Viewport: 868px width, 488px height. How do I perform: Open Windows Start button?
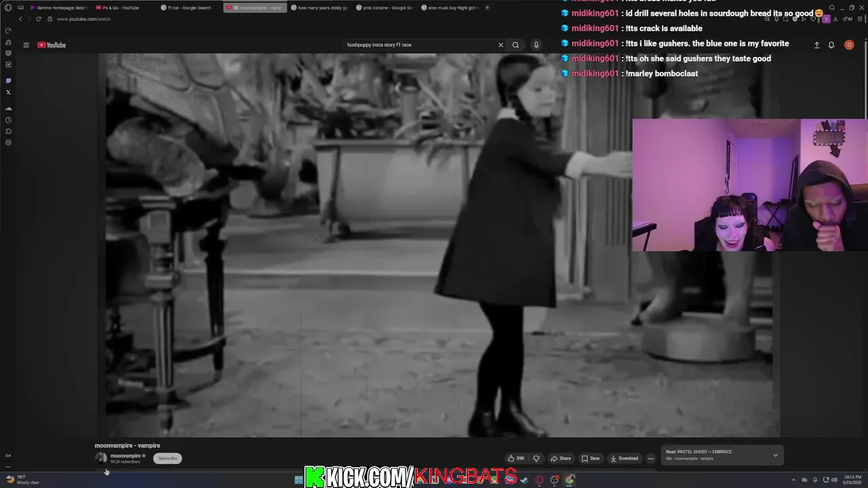298,480
